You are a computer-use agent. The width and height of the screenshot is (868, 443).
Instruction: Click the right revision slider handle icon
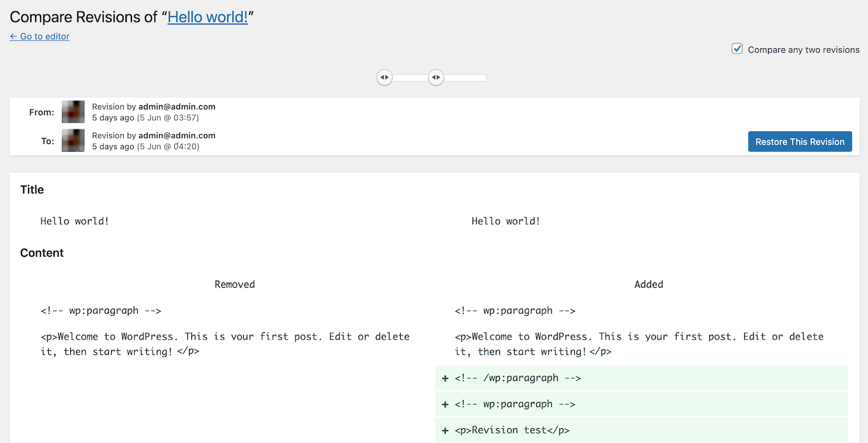[436, 77]
